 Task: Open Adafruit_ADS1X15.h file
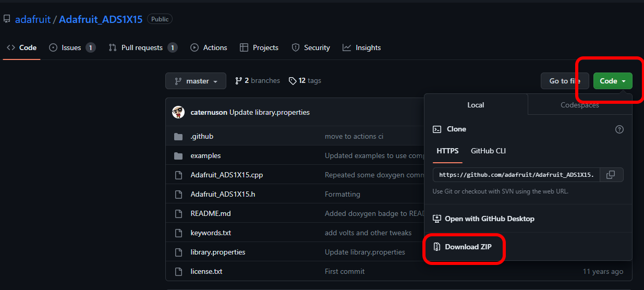223,194
